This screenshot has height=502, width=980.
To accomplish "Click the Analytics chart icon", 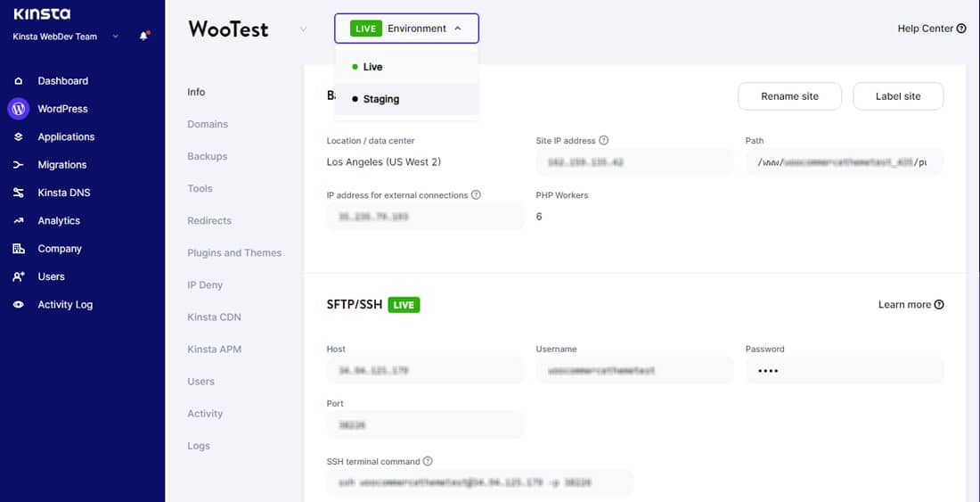I will pos(19,221).
